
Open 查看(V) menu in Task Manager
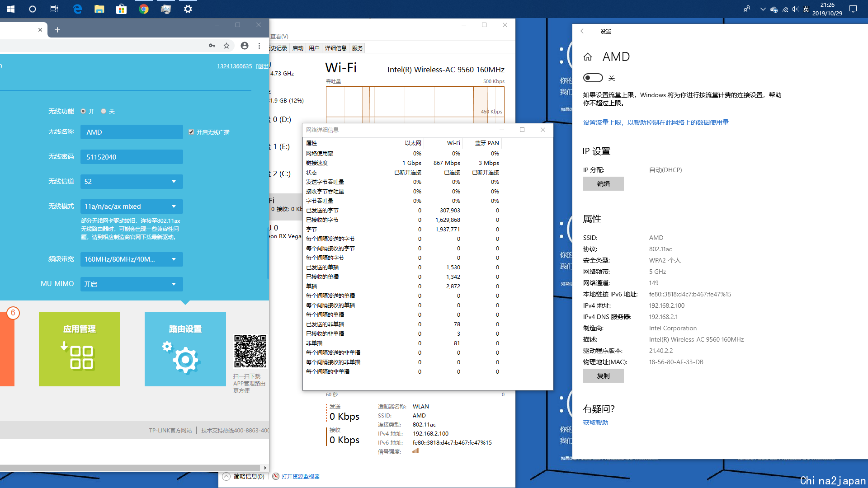[279, 36]
